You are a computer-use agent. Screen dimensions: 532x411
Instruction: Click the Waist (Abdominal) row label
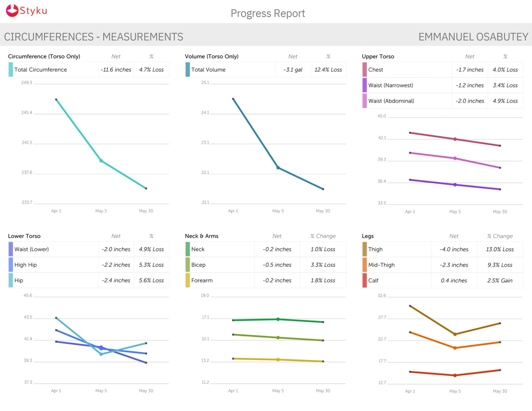coord(391,101)
